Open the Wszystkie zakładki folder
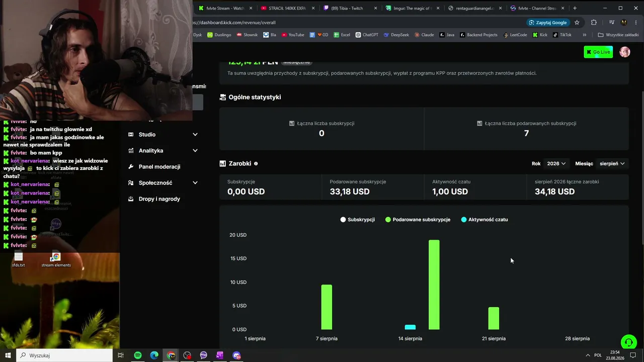This screenshot has height=362, width=644. point(618,35)
